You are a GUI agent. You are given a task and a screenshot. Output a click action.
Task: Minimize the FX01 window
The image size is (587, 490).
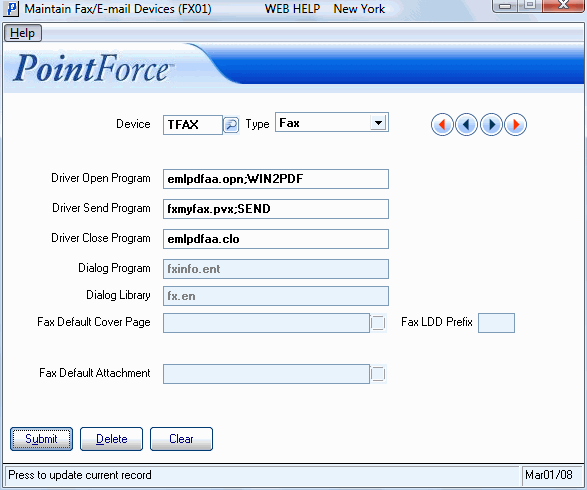(505, 6)
